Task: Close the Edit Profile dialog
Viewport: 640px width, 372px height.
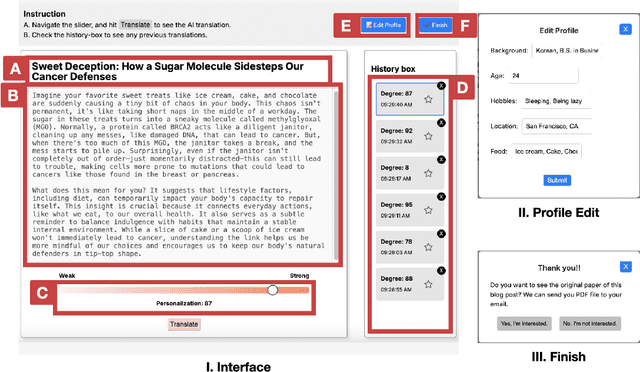Action: point(625,29)
